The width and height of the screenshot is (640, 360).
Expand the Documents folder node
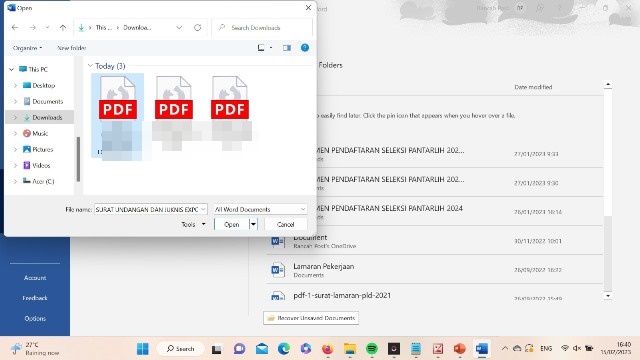[15, 101]
